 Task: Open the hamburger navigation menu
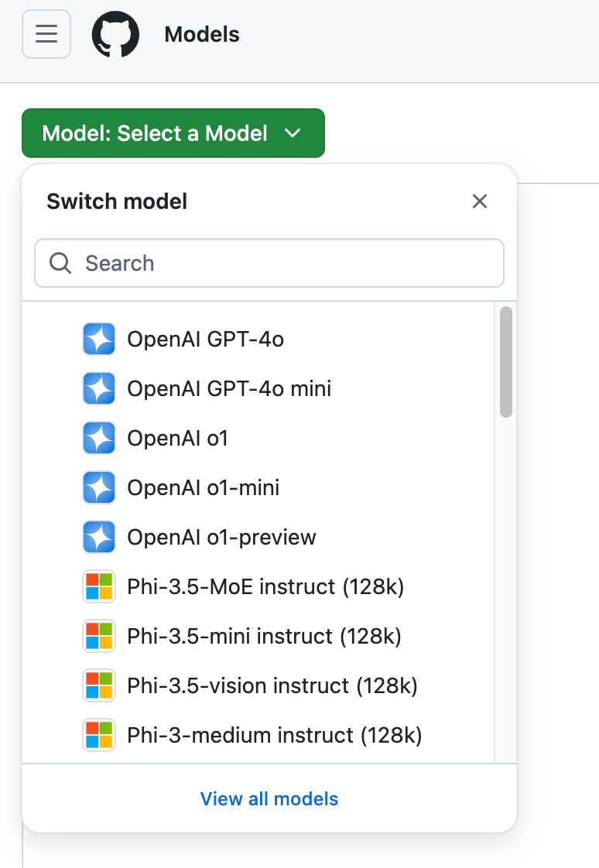46,34
